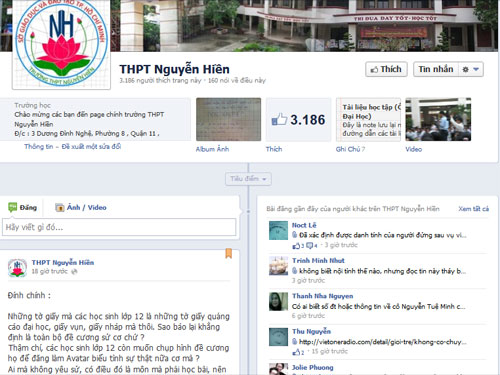Click like icon on Thu Nguyễn post
This screenshot has height=375, width=500.
tap(296, 352)
